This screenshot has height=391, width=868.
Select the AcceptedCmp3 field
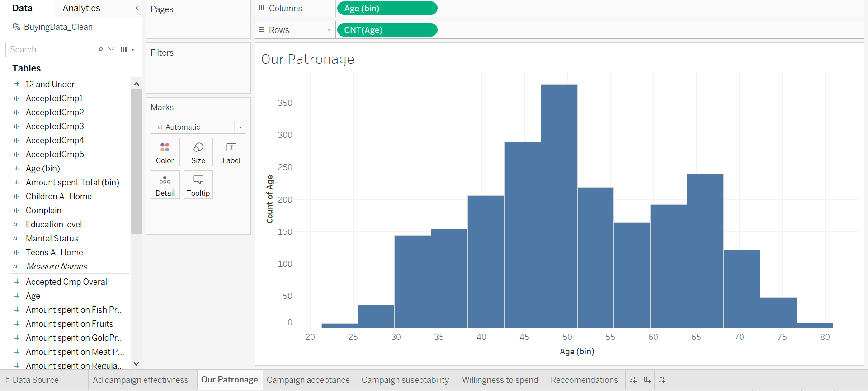point(55,127)
